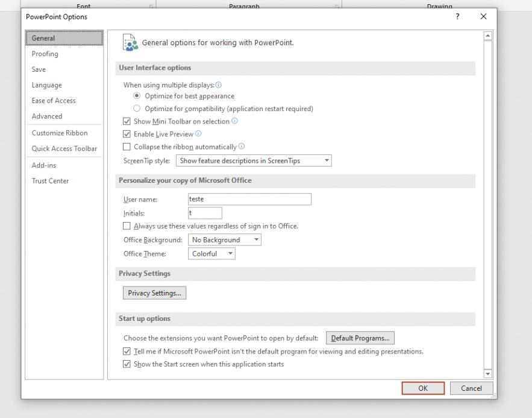
Task: Click the collapse ribbon info icon
Action: coord(241,147)
